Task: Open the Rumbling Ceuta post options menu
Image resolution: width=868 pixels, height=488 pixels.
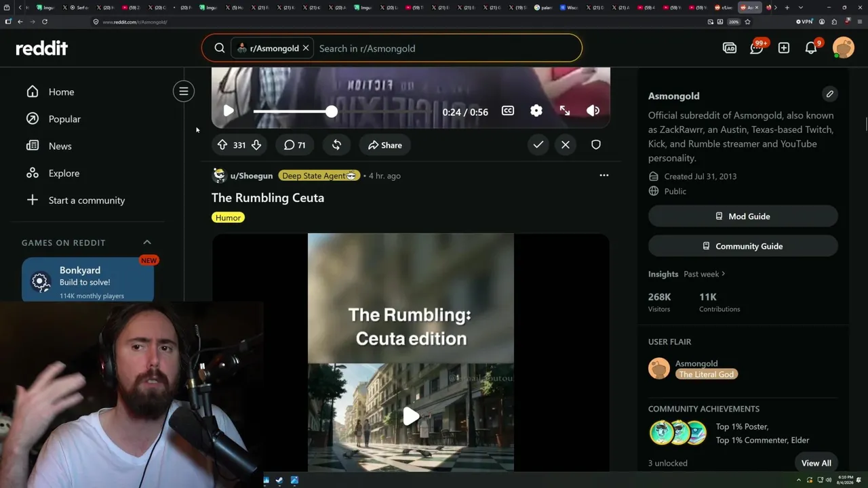Action: tap(604, 176)
